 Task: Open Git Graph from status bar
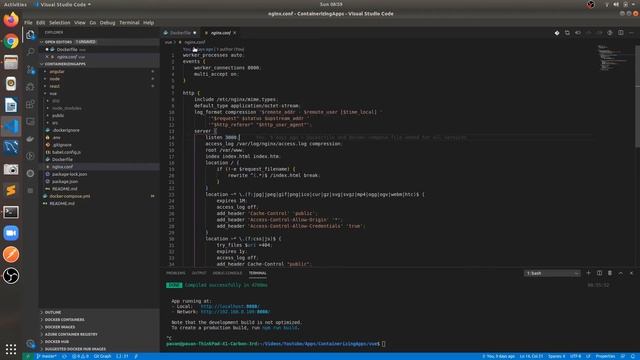coord(102,356)
